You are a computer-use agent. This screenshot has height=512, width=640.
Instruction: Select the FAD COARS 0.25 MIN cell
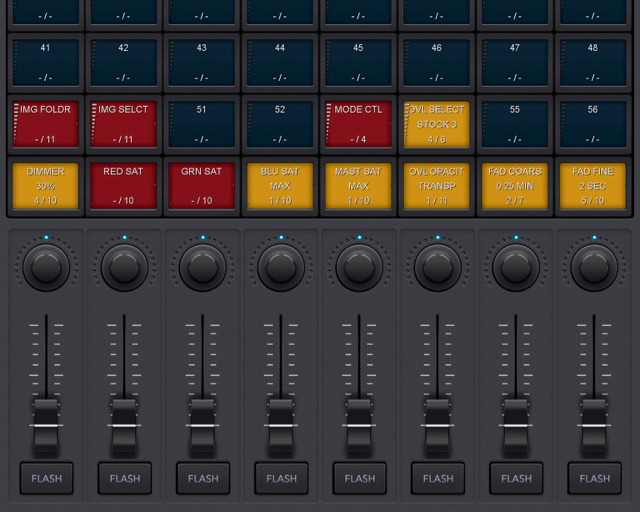(x=515, y=186)
